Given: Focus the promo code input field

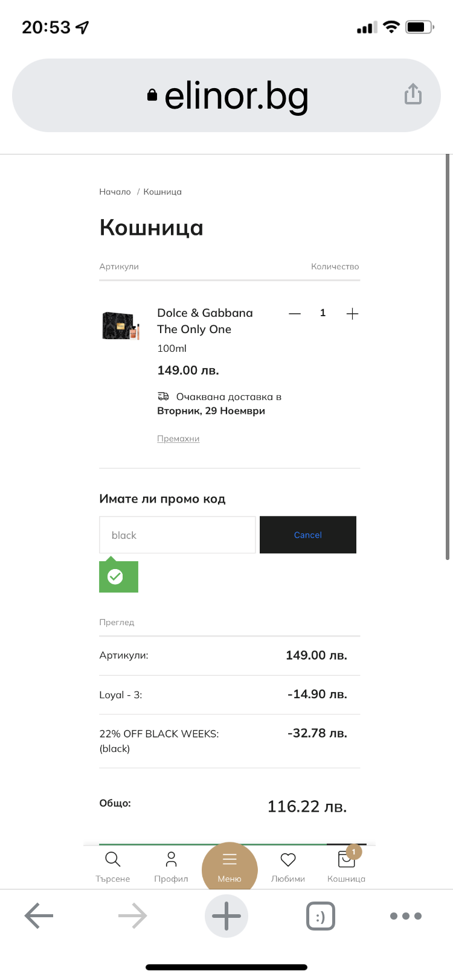Looking at the screenshot, I should [177, 535].
